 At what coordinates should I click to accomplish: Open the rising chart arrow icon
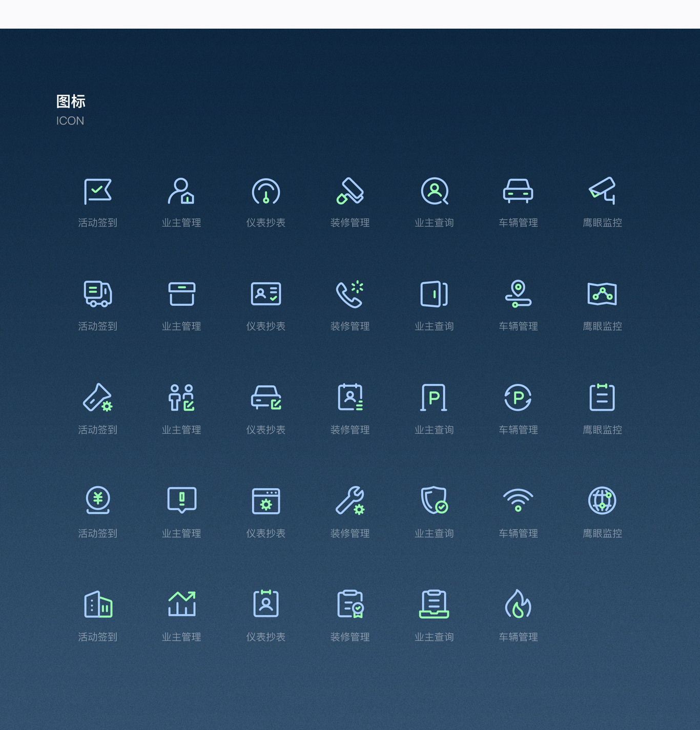click(182, 603)
